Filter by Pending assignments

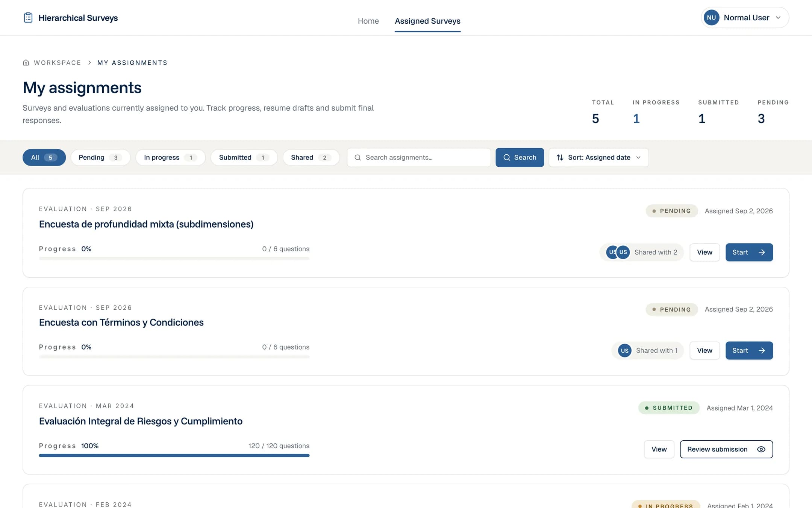click(100, 157)
